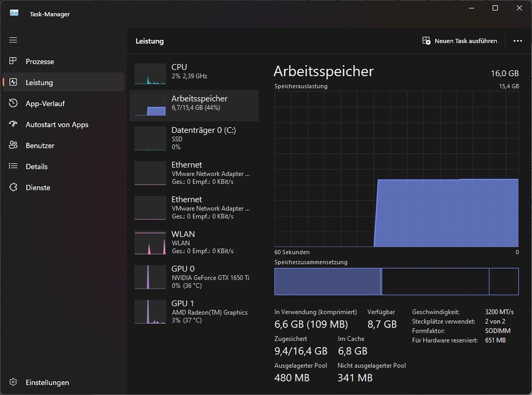Image resolution: width=532 pixels, height=395 pixels.
Task: Minimize the Task-Manager window
Action: click(x=471, y=8)
